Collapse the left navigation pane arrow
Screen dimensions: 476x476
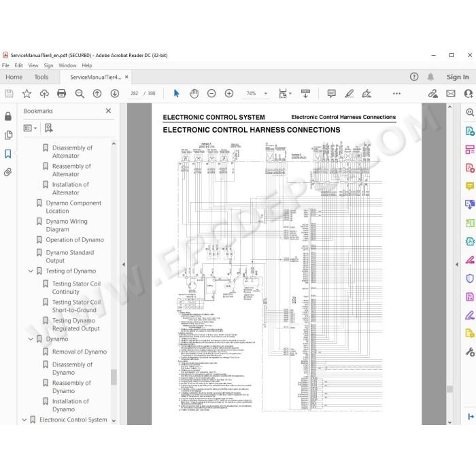tap(124, 265)
